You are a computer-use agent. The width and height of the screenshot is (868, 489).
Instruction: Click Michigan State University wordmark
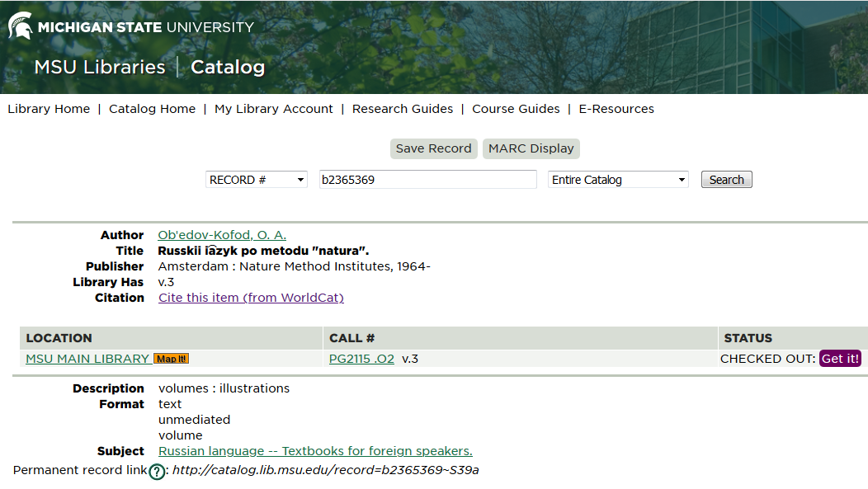pyautogui.click(x=145, y=27)
